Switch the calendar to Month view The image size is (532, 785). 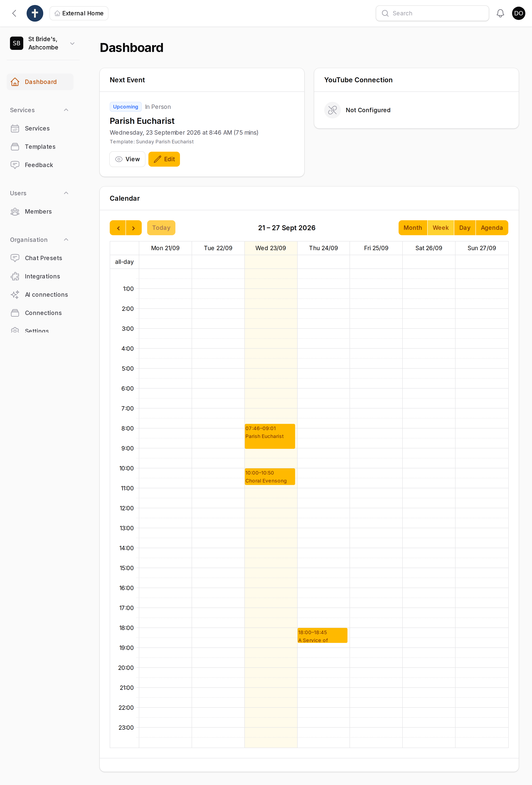tap(413, 228)
